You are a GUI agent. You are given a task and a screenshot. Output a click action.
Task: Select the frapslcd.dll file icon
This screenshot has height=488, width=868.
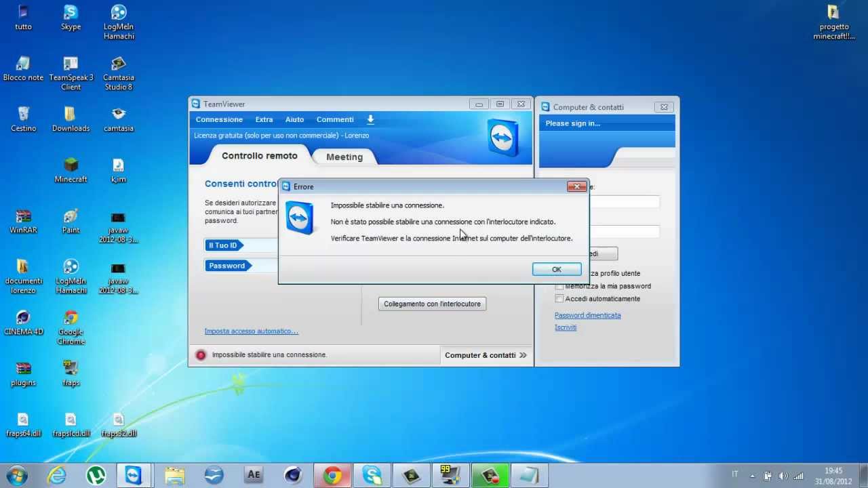71,425
